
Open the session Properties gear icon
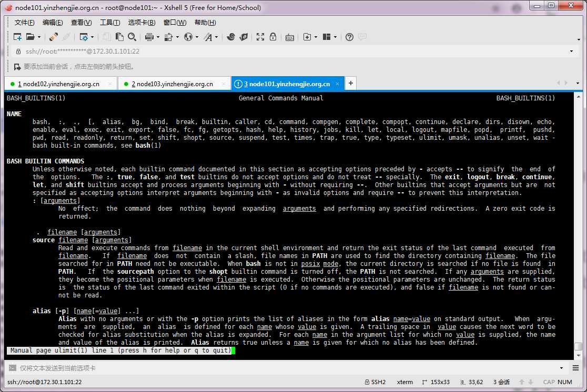[84, 37]
